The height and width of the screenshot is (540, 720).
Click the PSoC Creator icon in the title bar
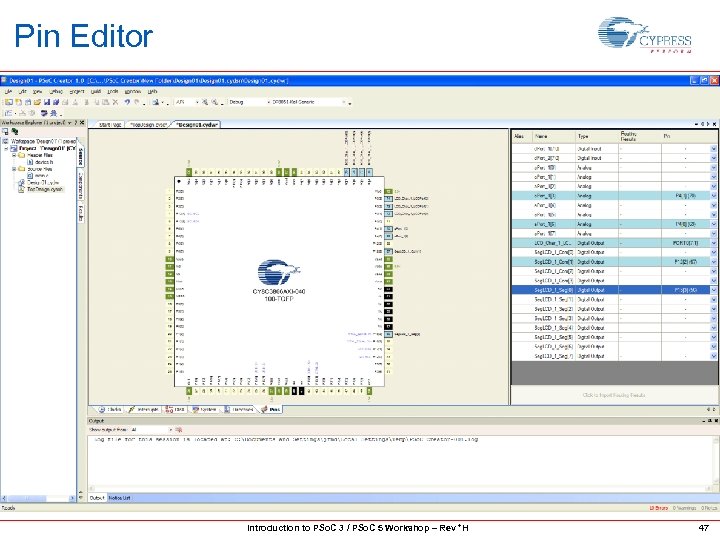pos(4,80)
